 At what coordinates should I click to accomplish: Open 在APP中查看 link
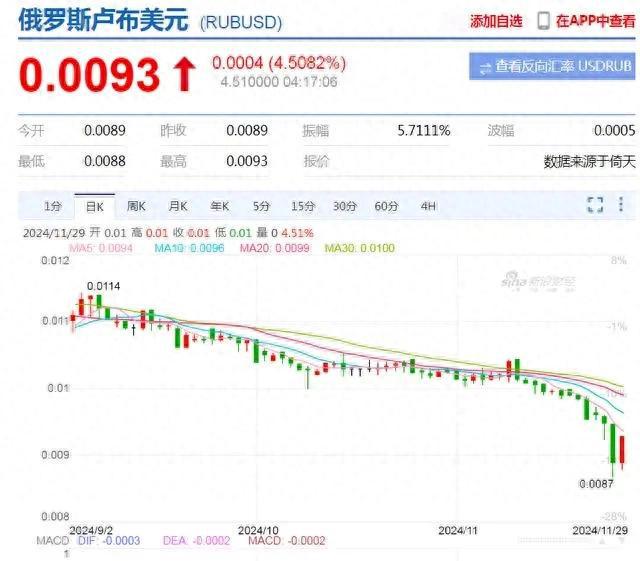pyautogui.click(x=595, y=20)
